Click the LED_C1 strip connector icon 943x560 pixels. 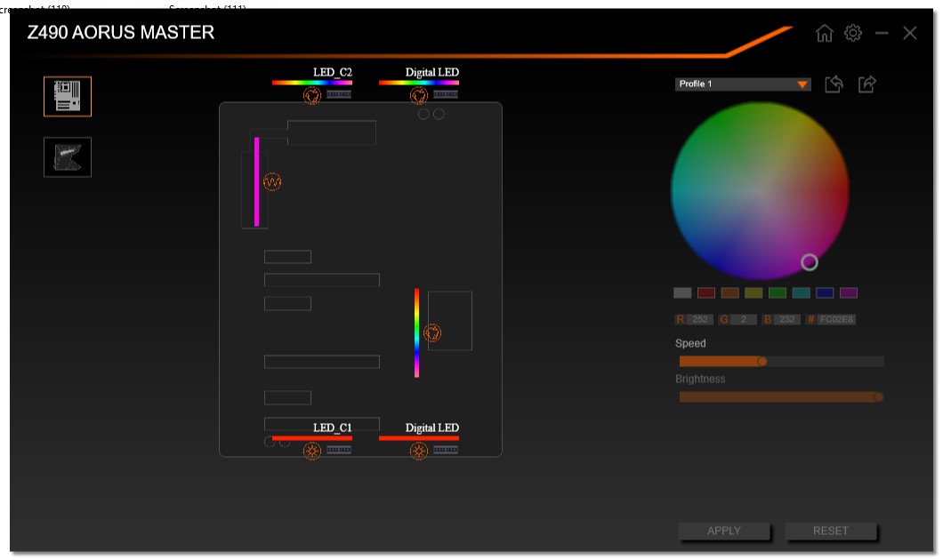[339, 450]
